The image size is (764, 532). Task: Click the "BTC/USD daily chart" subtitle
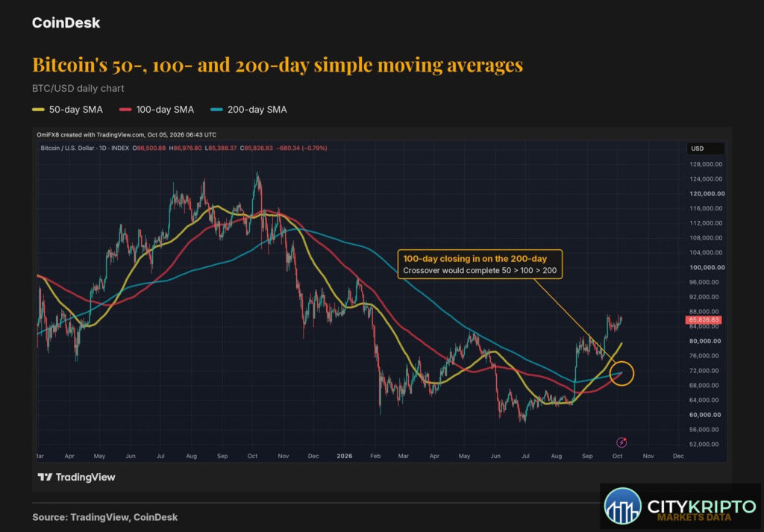[x=78, y=88]
